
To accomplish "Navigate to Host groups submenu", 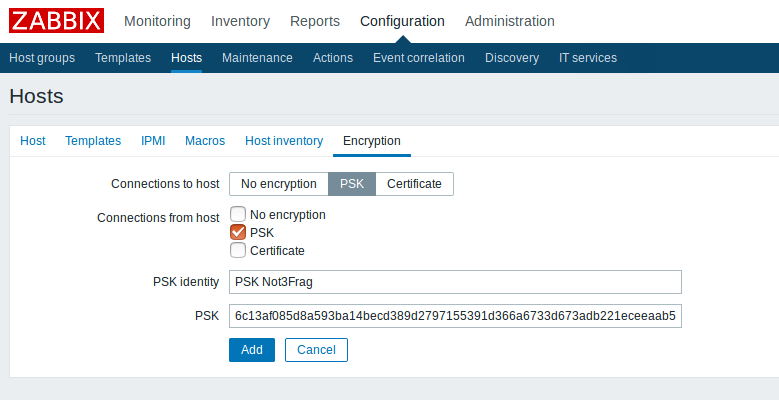I will (42, 58).
